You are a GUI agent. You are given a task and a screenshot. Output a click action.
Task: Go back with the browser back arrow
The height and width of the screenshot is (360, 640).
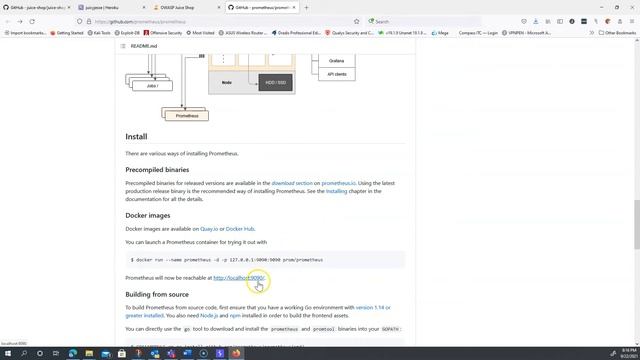pyautogui.click(x=8, y=21)
